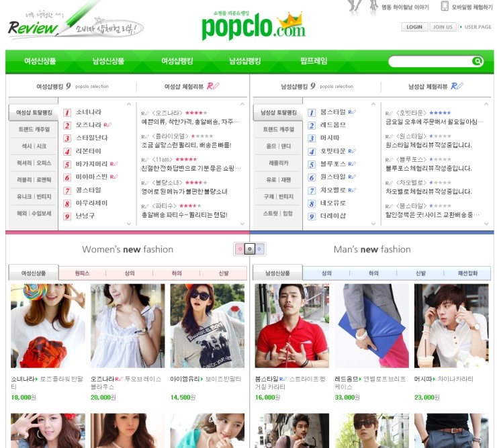Open 여성신상품 in the green navigation bar
497x448 pixels.
(40, 61)
